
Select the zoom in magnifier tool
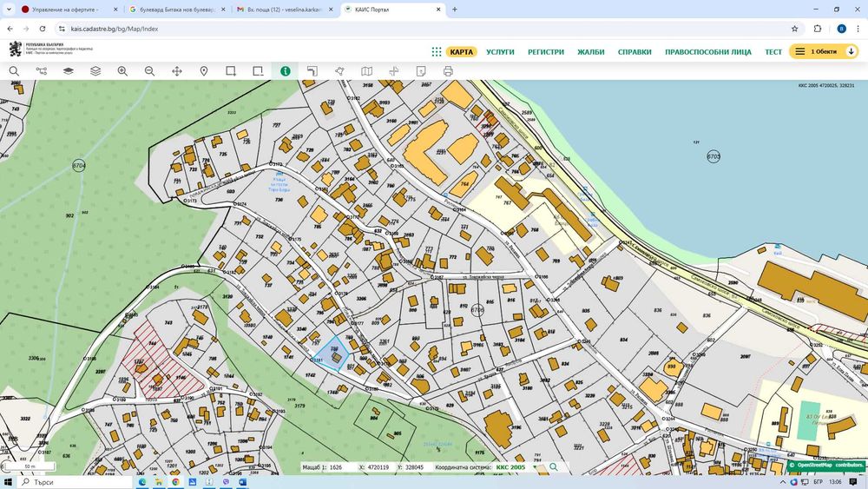122,71
